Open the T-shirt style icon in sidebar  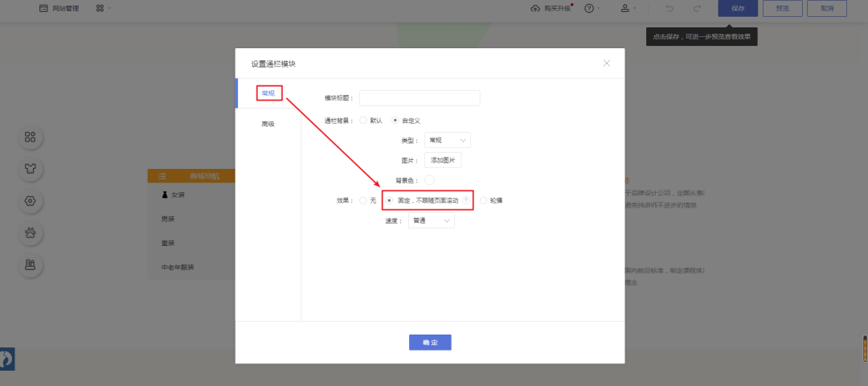coord(31,169)
